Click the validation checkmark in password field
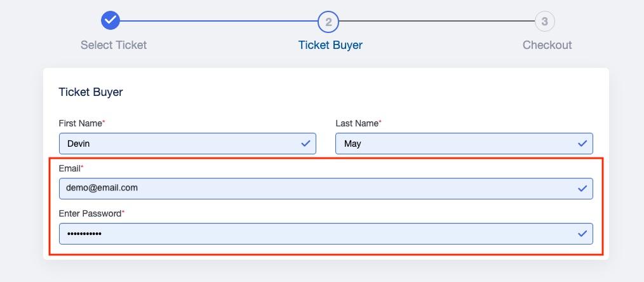Viewport: 644px width, 282px height. coord(582,234)
